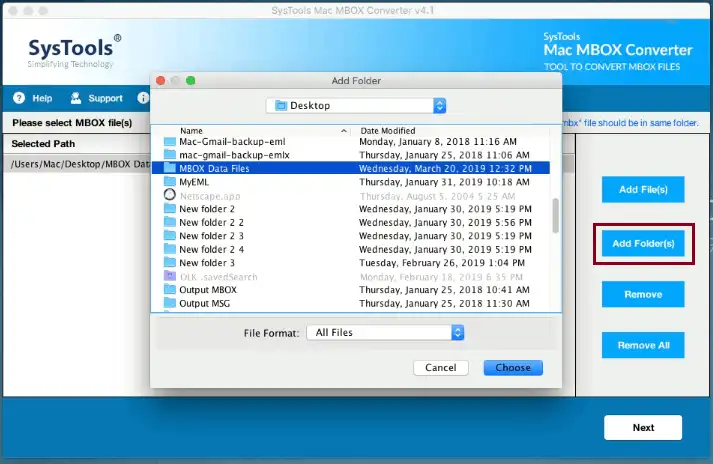Viewport: 713px width, 464px height.
Task: Click the Cancel button
Action: 441,368
